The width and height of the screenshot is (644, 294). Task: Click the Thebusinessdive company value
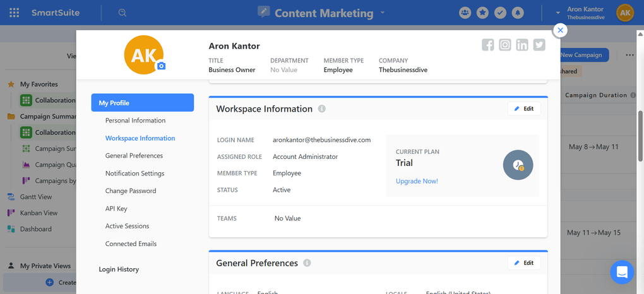[403, 70]
